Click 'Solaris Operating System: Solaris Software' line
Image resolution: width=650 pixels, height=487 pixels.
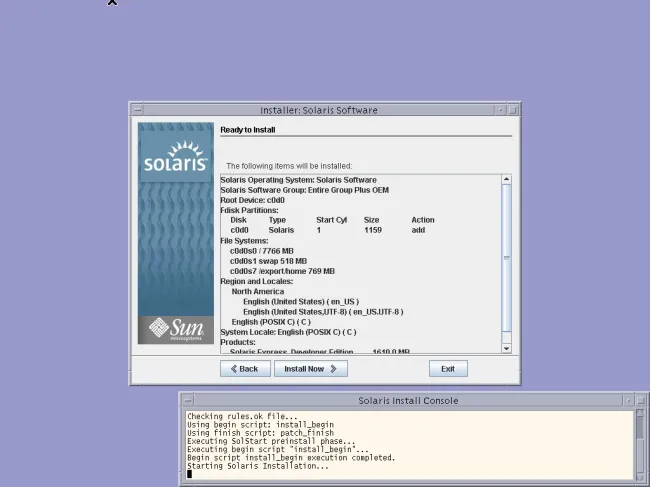(x=298, y=180)
